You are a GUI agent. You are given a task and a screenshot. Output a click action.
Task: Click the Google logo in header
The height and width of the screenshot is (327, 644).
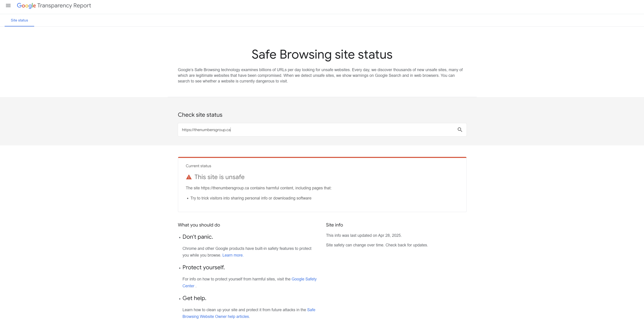coord(26,5)
